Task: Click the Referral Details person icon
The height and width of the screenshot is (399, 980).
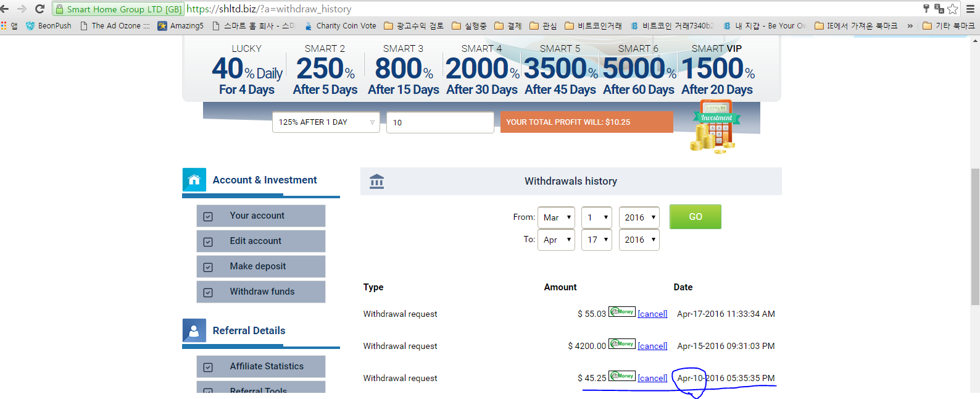Action: pos(194,330)
